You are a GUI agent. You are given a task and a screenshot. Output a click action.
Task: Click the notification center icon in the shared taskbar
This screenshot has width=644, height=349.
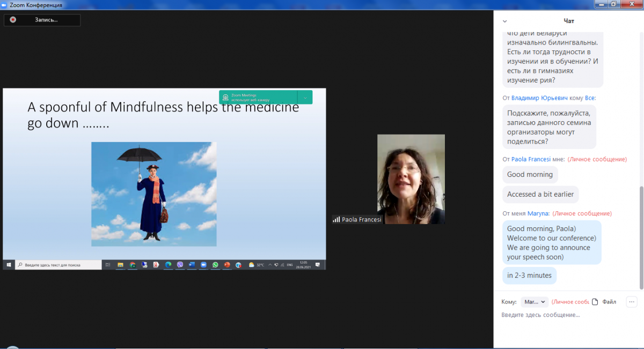[318, 265]
